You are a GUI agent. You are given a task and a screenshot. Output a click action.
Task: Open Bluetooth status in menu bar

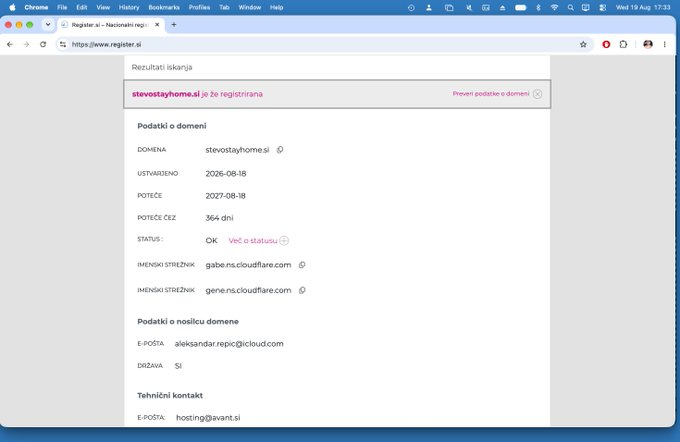(538, 7)
